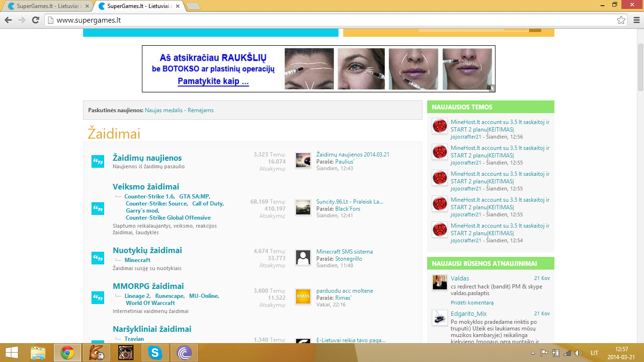The image size is (644, 362).
Task: Open the Veiksmo žaidimai forum category
Action: coord(146,187)
